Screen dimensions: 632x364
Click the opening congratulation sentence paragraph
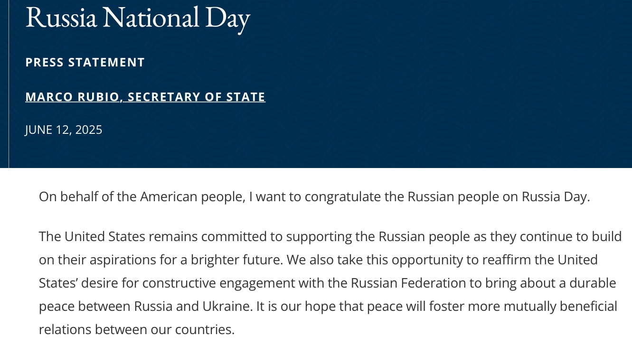click(314, 196)
